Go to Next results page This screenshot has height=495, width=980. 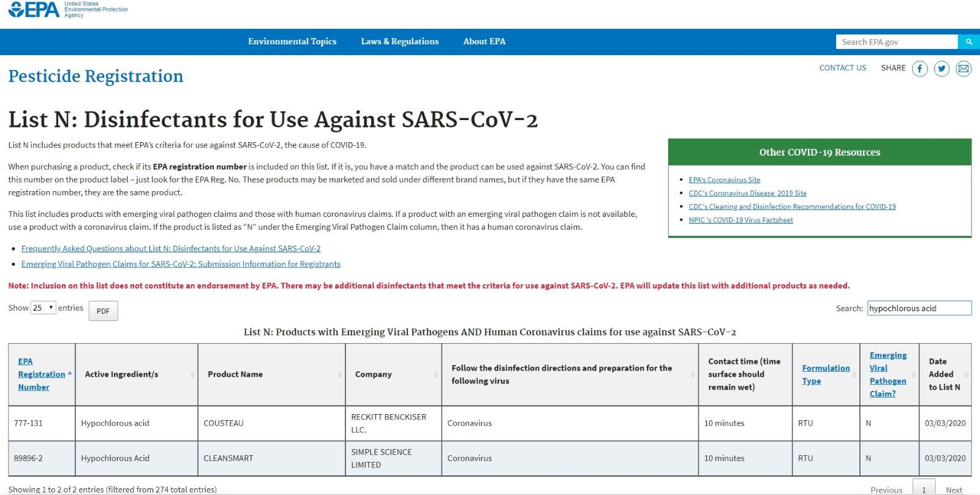pyautogui.click(x=954, y=490)
